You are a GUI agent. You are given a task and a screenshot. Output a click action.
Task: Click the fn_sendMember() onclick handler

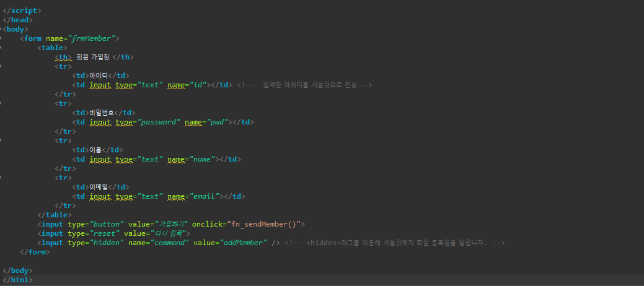click(x=263, y=224)
